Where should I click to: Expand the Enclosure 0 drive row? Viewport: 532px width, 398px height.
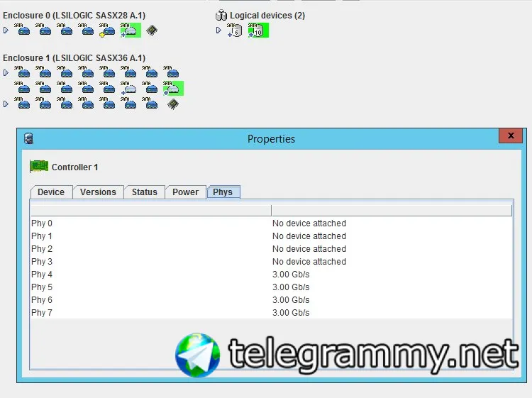pyautogui.click(x=6, y=31)
